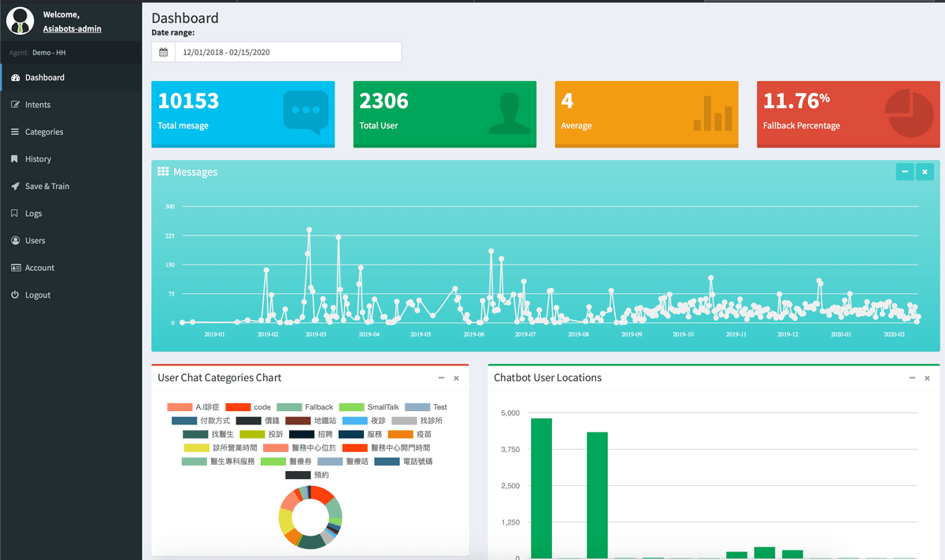Collapse the Messages panel with minus button

coord(905,172)
